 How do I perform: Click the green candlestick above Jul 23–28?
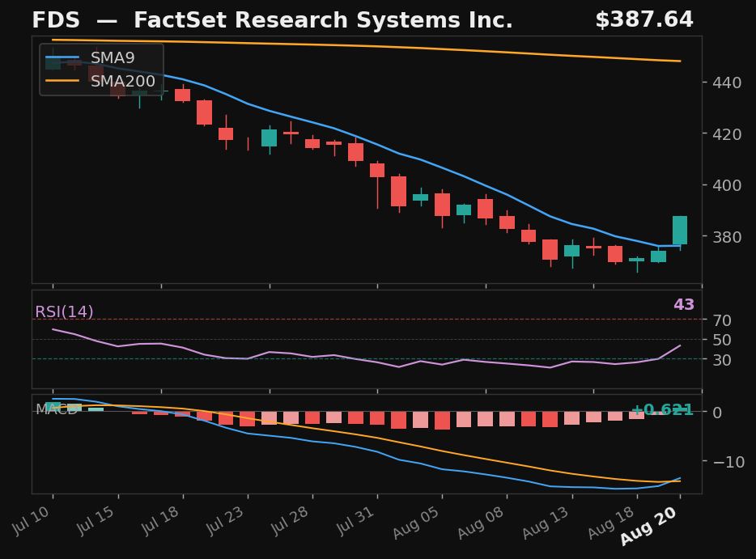point(269,138)
